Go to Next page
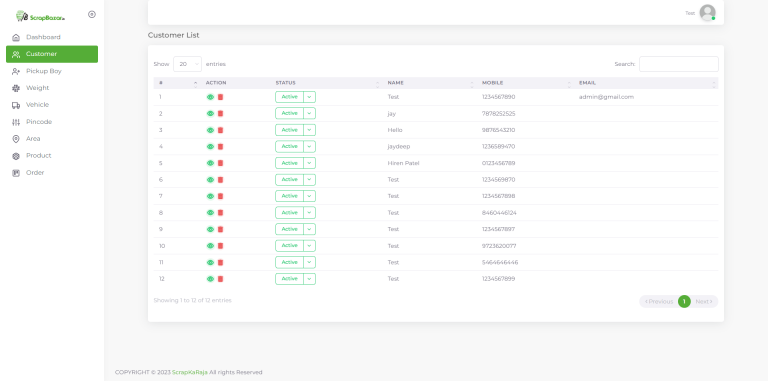 pyautogui.click(x=704, y=302)
